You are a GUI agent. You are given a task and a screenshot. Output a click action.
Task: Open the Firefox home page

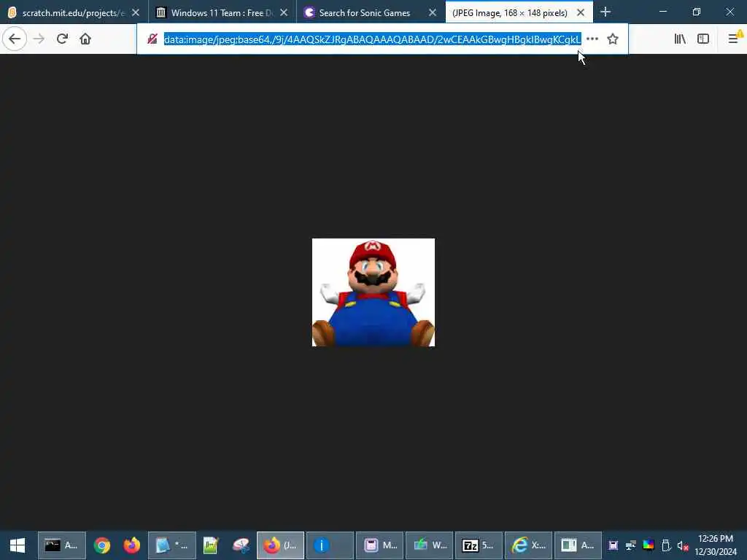pyautogui.click(x=85, y=39)
